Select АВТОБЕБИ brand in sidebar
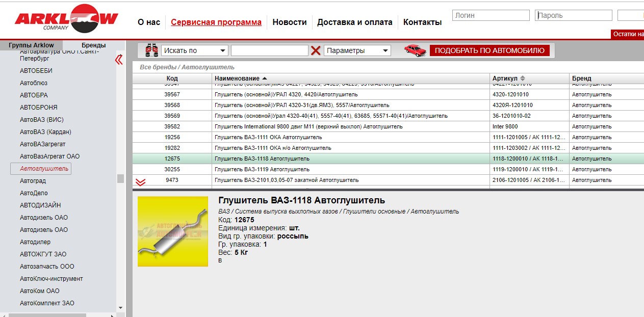The height and width of the screenshot is (317, 644). pyautogui.click(x=36, y=71)
